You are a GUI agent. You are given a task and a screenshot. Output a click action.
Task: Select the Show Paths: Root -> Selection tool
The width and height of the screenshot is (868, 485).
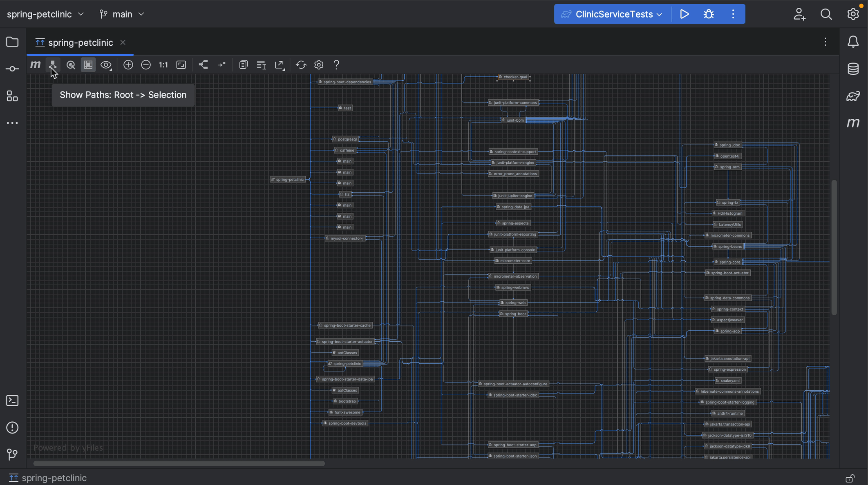(52, 65)
